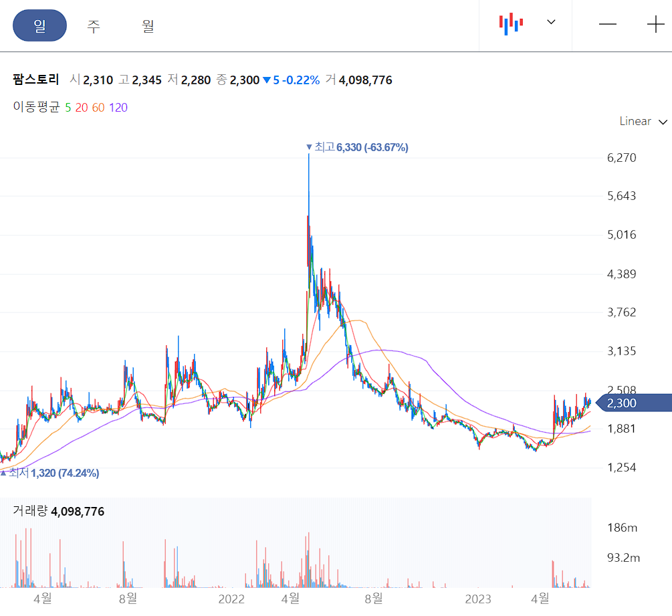Click the header volume 거 4,098,776

(x=358, y=80)
